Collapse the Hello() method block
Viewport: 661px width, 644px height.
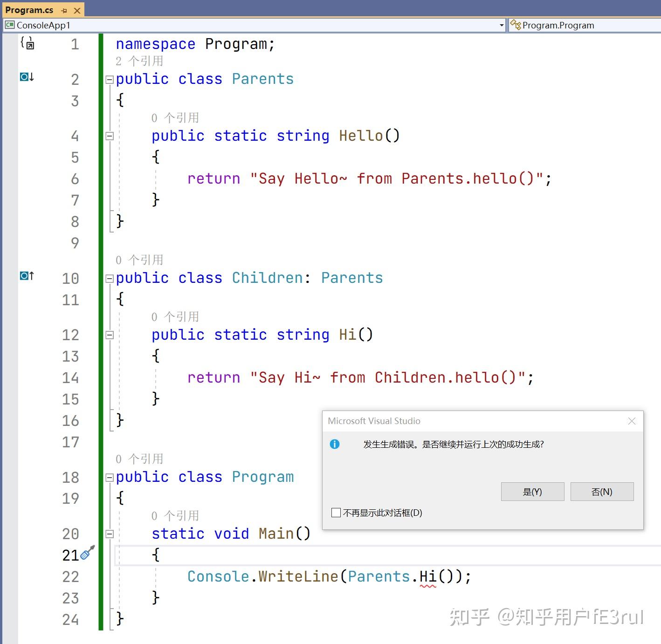pos(110,136)
